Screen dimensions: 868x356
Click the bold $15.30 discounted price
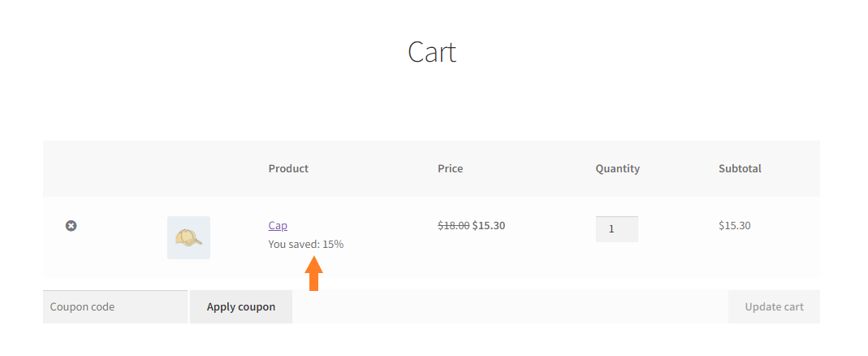(489, 226)
